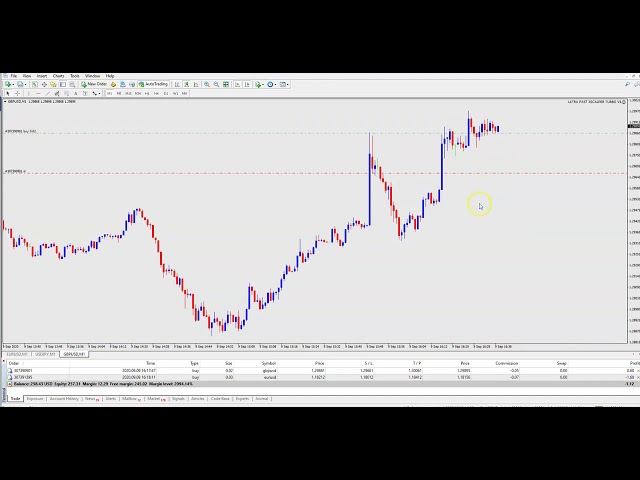Open the EURUSD,M1 chart tab
Image resolution: width=640 pixels, height=480 pixels.
tap(16, 353)
